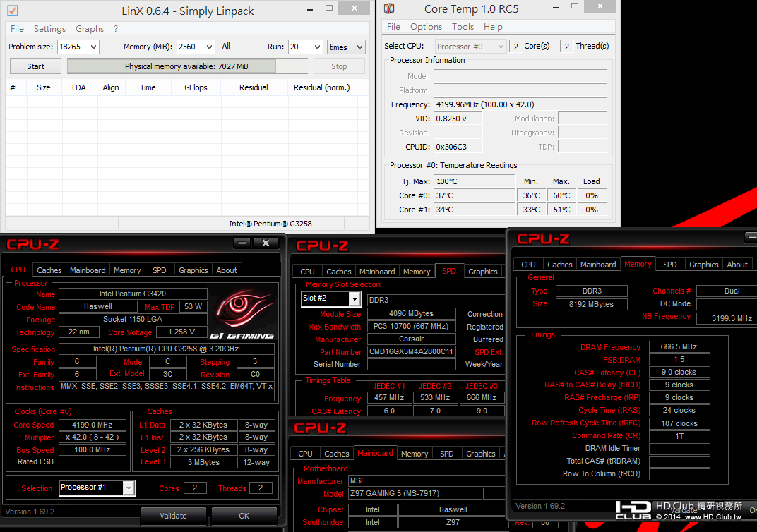Click the Command Rate value 1T

(x=679, y=436)
